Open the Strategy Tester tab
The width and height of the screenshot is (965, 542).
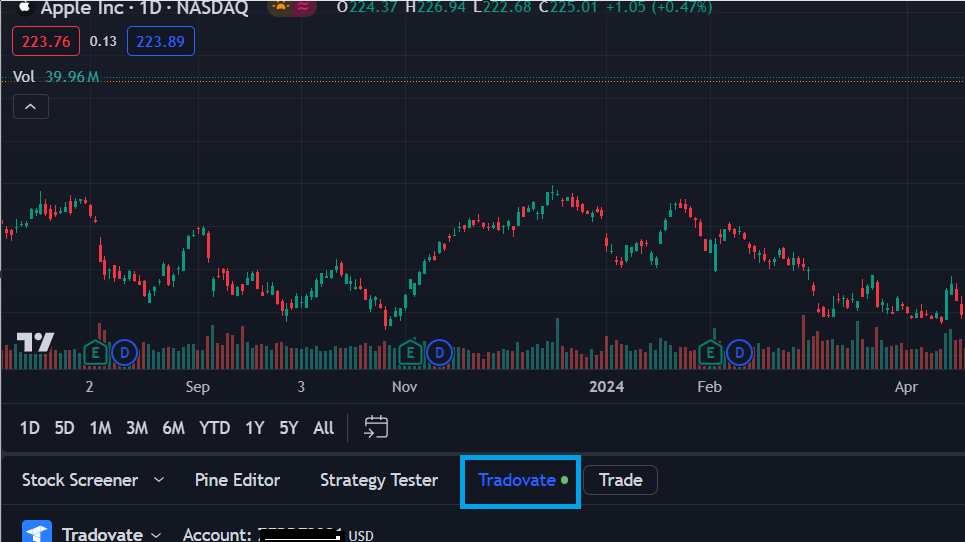click(x=379, y=480)
